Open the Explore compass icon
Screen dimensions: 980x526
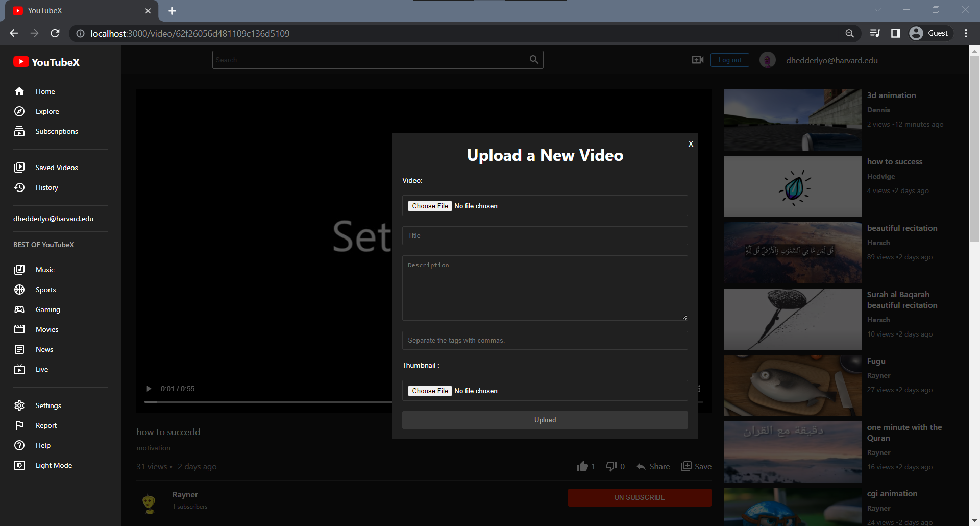[x=19, y=111]
